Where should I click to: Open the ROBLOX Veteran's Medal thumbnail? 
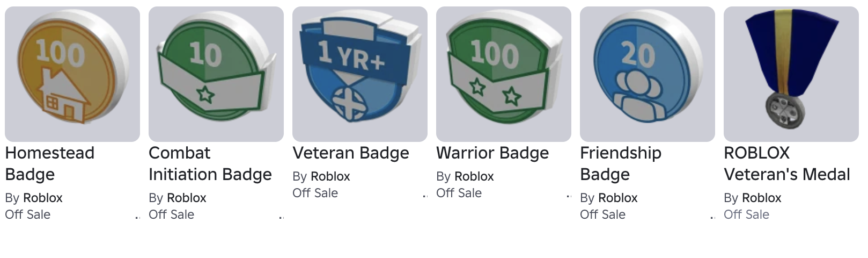click(x=791, y=74)
